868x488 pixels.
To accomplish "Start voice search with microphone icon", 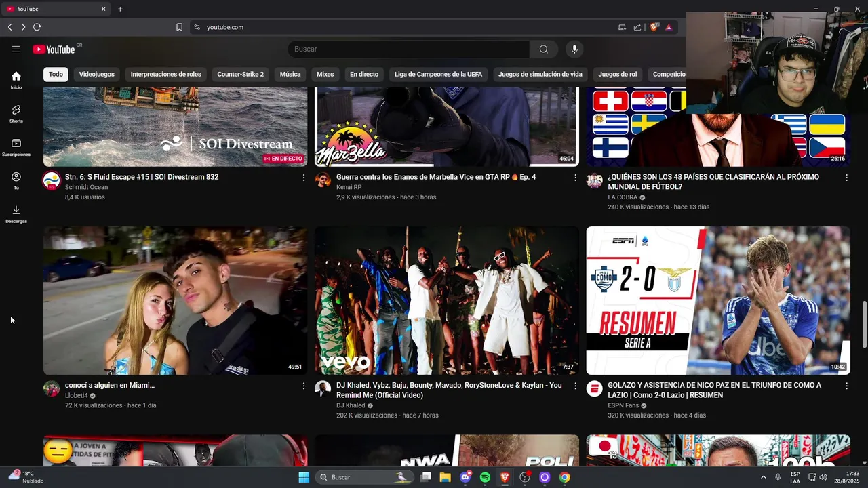I will (574, 49).
